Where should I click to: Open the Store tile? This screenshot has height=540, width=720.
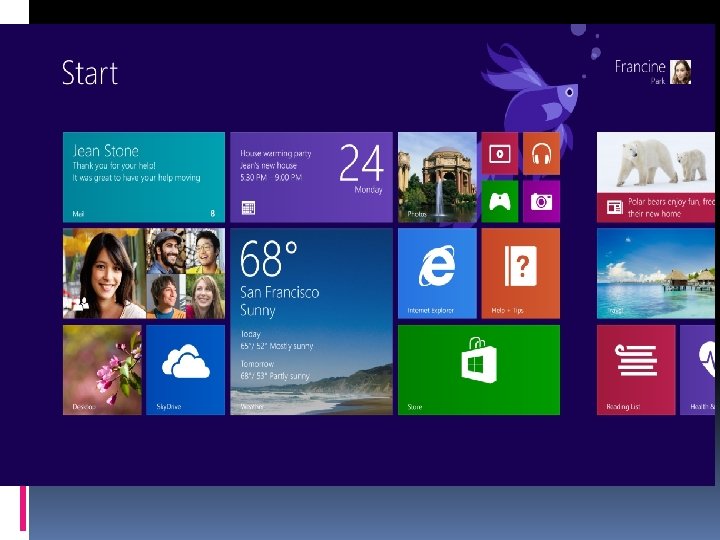point(479,370)
